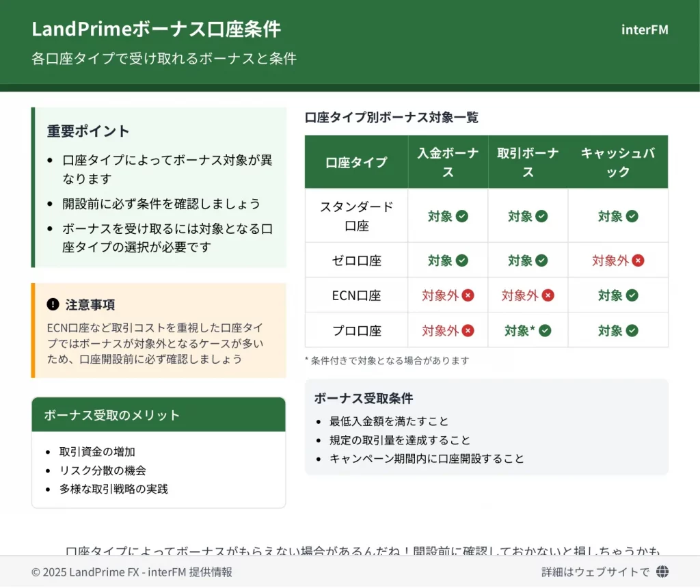Viewport: 700px width, 588px height.
Task: Click the プロ口座 row label
Action: 356,331
